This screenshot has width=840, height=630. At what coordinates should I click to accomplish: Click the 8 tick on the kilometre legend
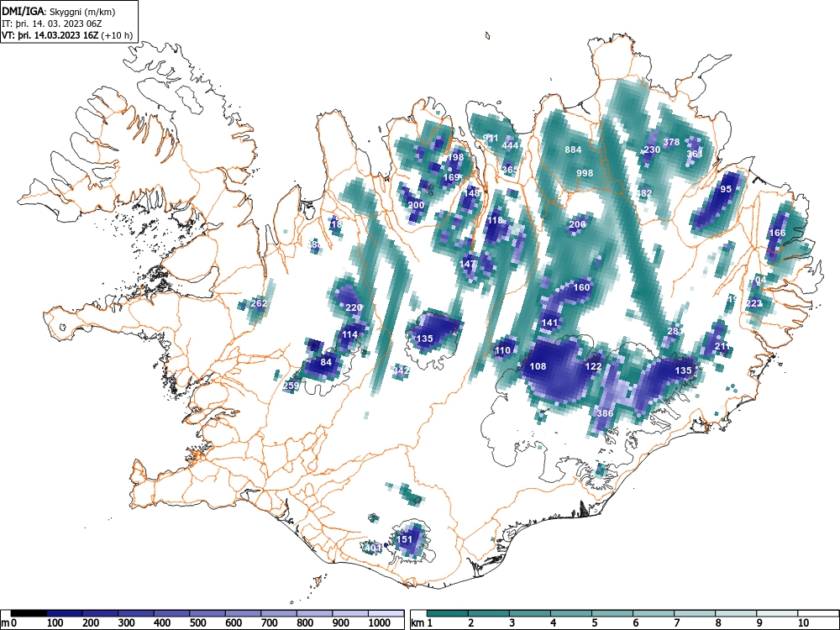(718, 622)
